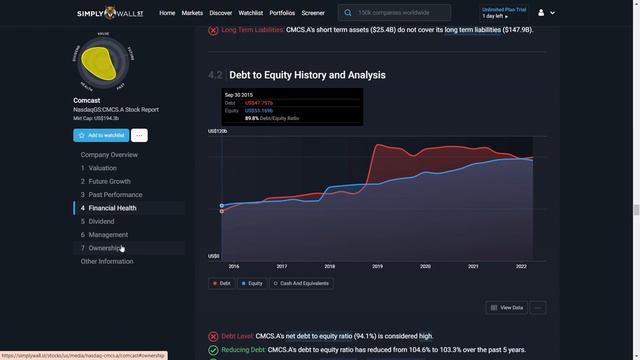Open chart options ellipsis next to View Data
Viewport: 640px width, 360px height.
point(538,308)
